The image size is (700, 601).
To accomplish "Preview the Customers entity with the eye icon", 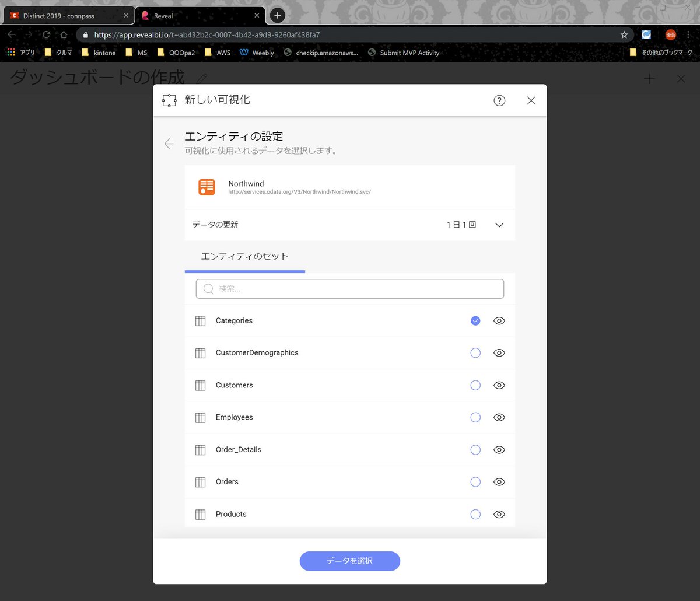I will pyautogui.click(x=499, y=385).
